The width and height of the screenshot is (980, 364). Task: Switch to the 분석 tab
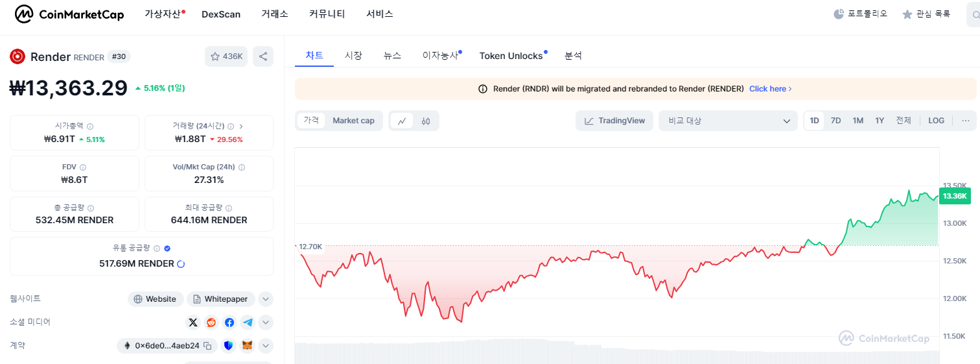(x=573, y=56)
